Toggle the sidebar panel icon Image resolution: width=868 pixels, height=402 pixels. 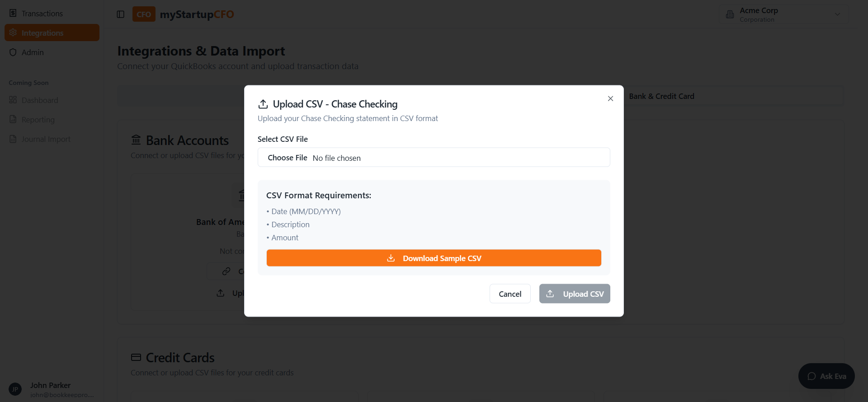120,14
